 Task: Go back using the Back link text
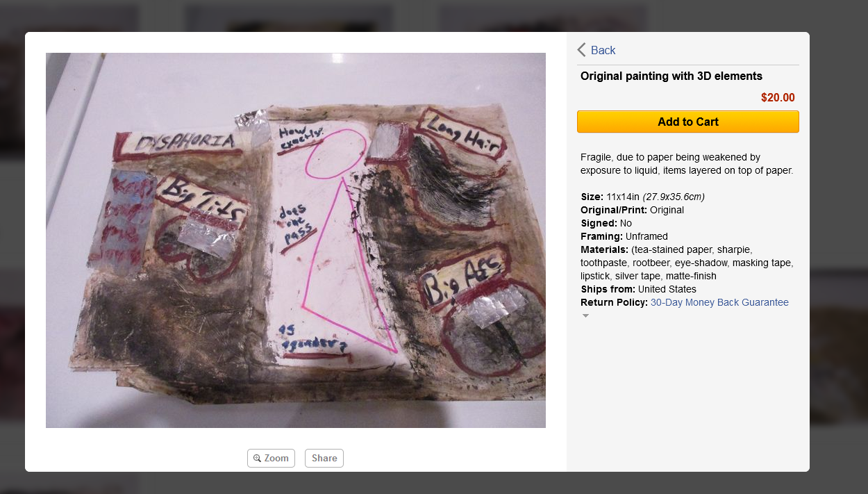point(603,50)
